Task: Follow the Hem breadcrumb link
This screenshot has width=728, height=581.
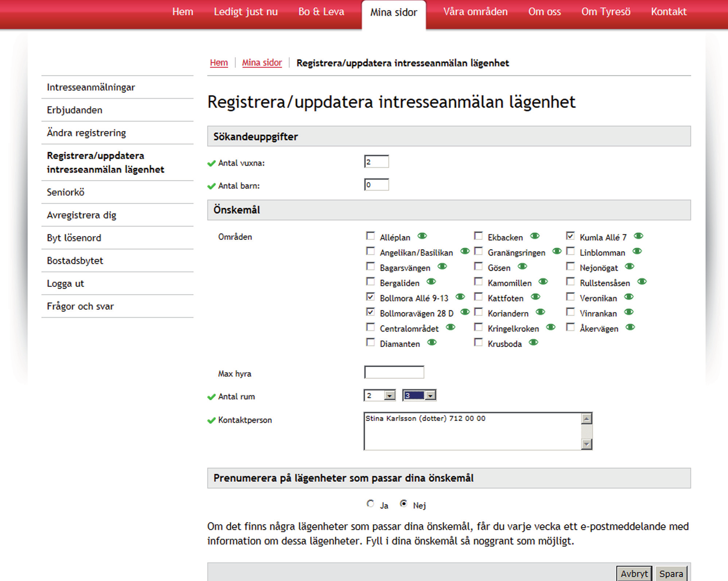Action: pyautogui.click(x=219, y=63)
